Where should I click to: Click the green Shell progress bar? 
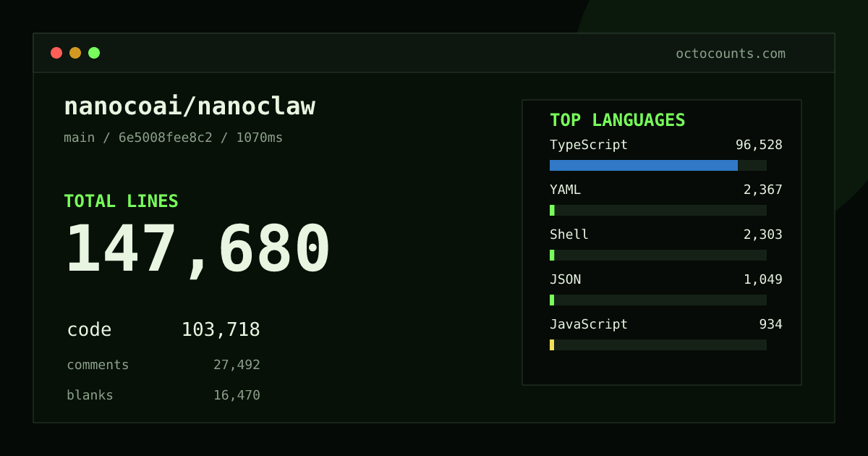click(552, 255)
